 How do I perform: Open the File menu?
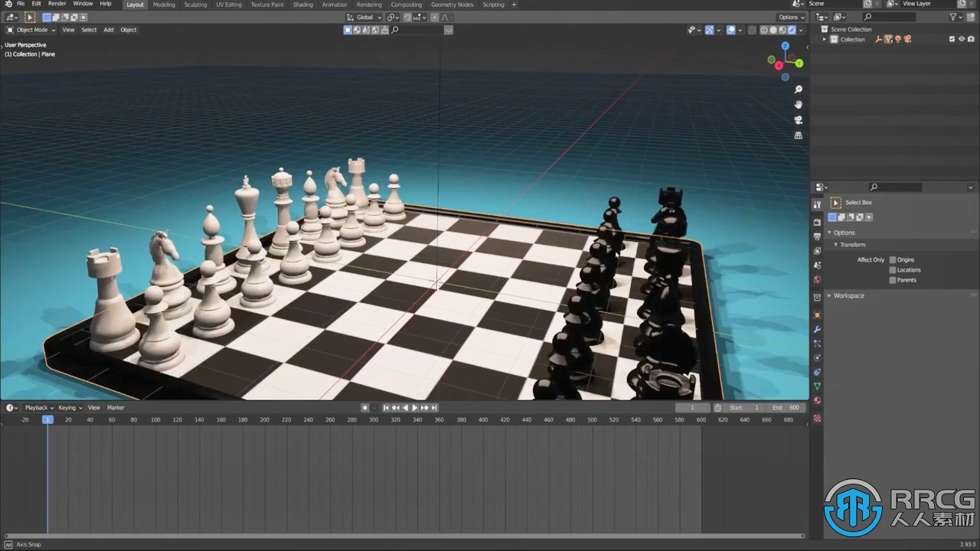21,4
